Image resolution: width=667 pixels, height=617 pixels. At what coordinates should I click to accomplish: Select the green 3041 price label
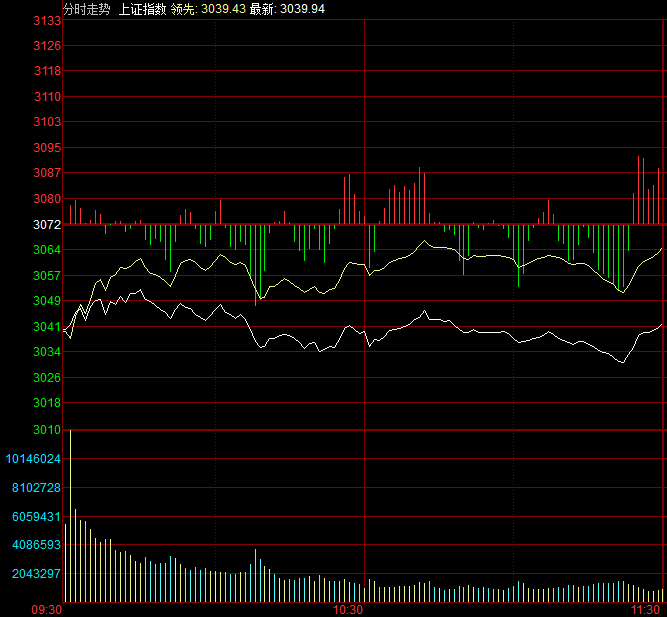tap(46, 327)
